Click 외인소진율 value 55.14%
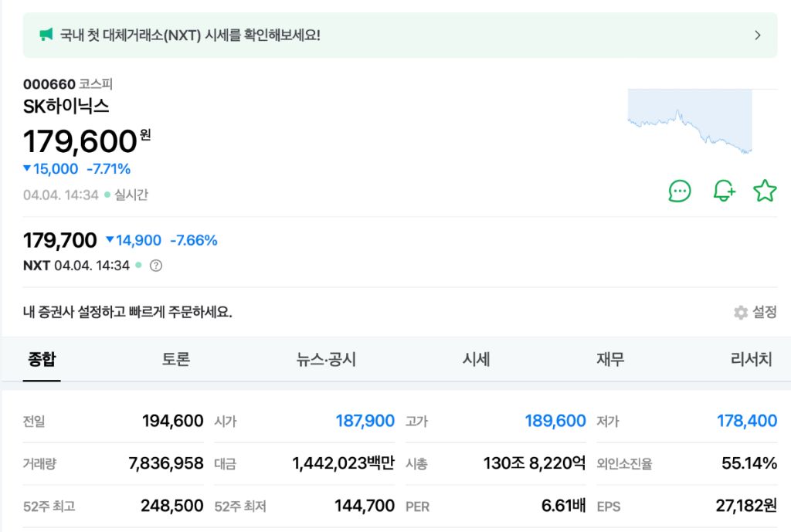 coord(749,463)
